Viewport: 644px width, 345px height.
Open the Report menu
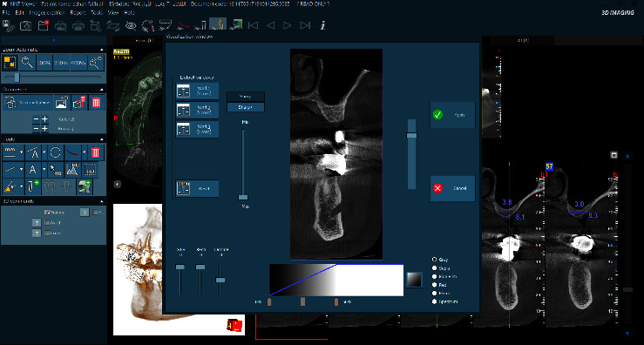point(78,13)
